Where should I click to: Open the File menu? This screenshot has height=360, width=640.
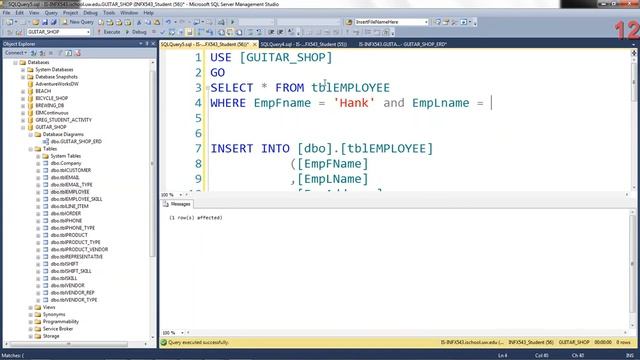[7, 13]
